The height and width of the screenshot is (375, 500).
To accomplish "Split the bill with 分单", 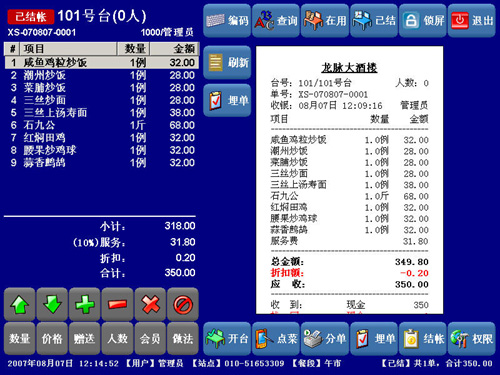I will pos(325,339).
